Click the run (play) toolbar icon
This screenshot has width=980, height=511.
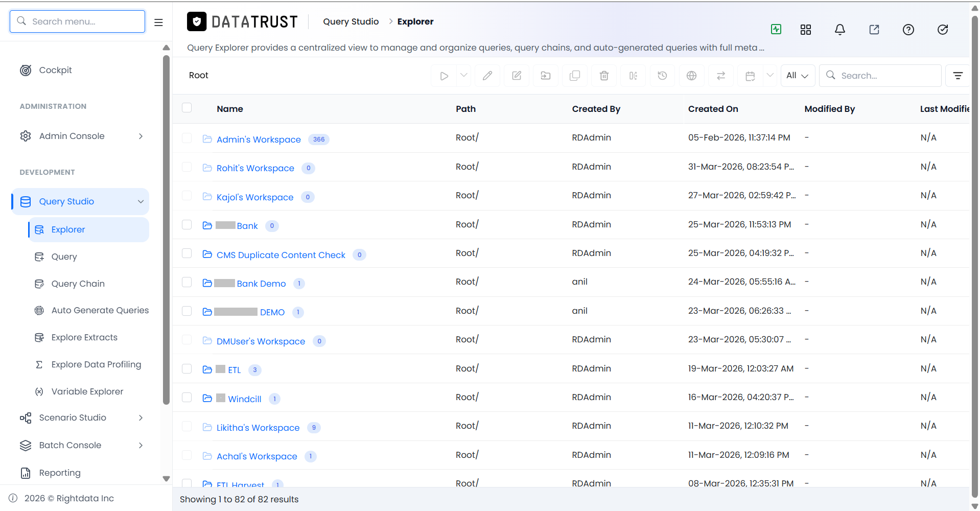pyautogui.click(x=444, y=76)
